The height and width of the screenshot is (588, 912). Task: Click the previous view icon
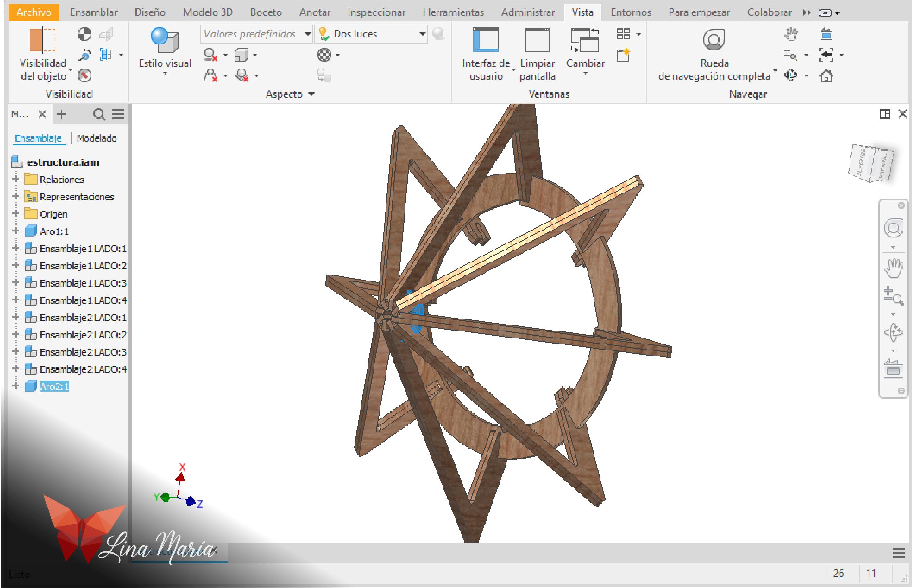coord(826,55)
